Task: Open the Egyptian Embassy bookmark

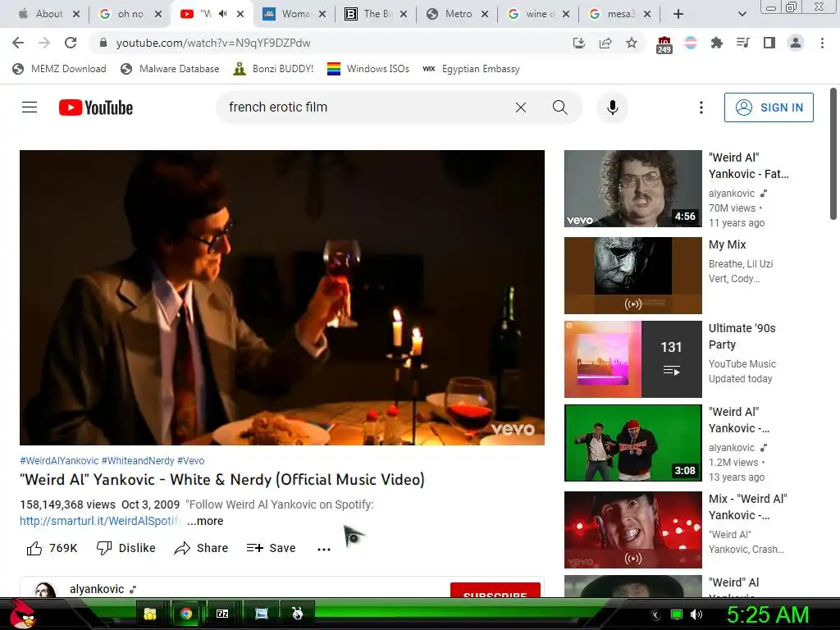Action: coord(471,69)
